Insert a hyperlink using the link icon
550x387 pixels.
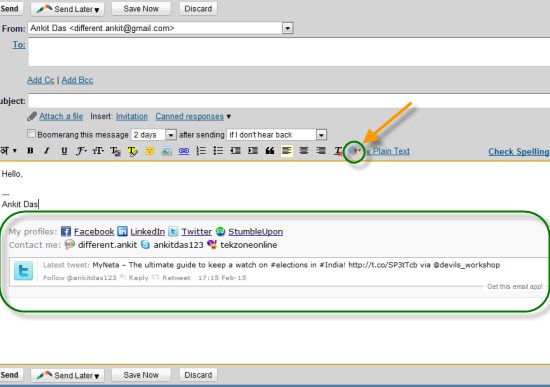[184, 151]
